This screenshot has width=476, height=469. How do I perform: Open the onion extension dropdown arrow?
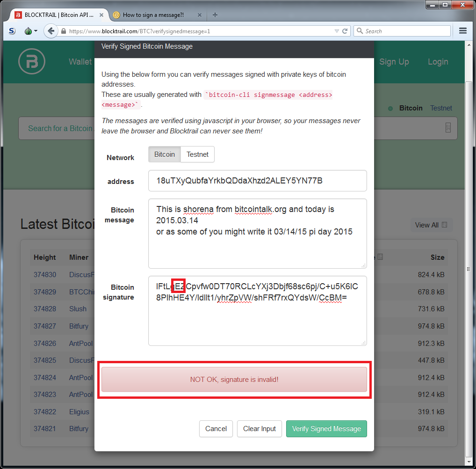(x=36, y=31)
